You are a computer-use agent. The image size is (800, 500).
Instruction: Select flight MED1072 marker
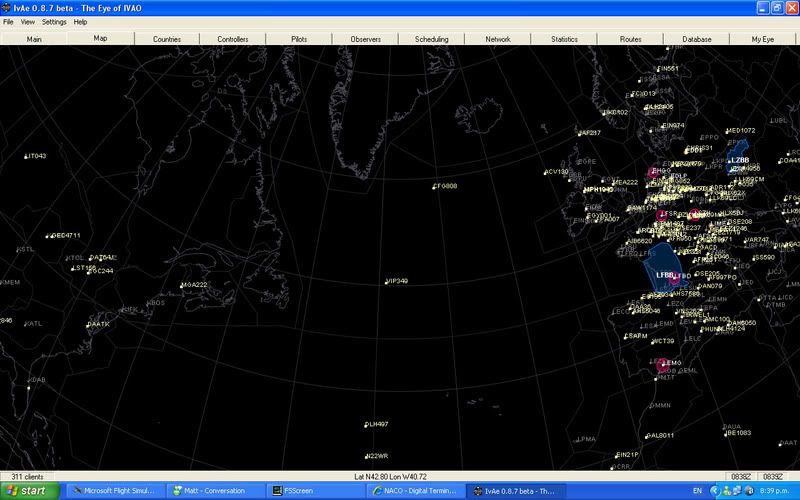click(x=727, y=131)
